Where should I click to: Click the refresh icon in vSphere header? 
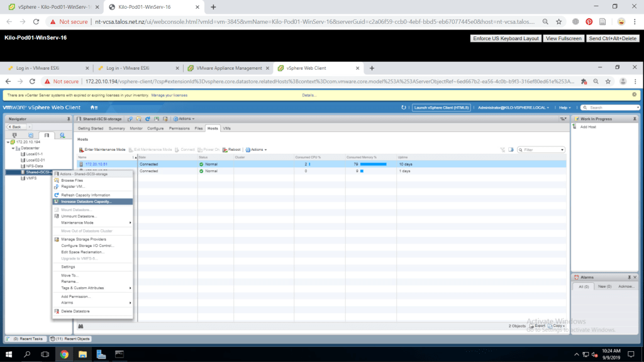coord(403,107)
